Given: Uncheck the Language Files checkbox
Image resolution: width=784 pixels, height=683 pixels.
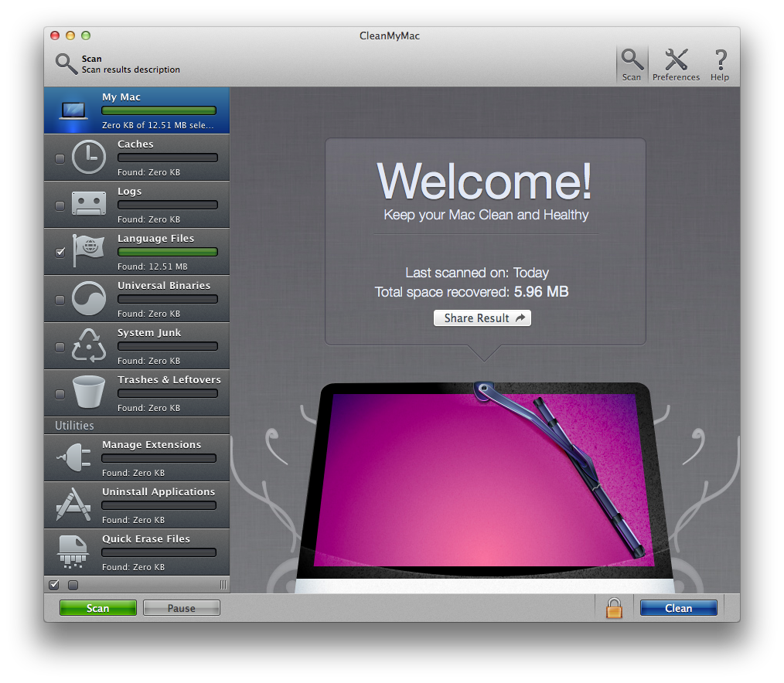Looking at the screenshot, I should click(x=60, y=253).
